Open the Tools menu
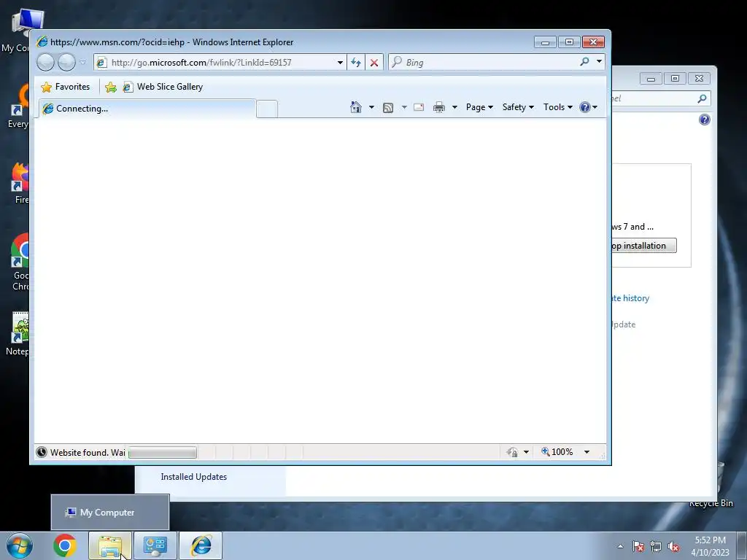The height and width of the screenshot is (560, 747). [x=557, y=107]
